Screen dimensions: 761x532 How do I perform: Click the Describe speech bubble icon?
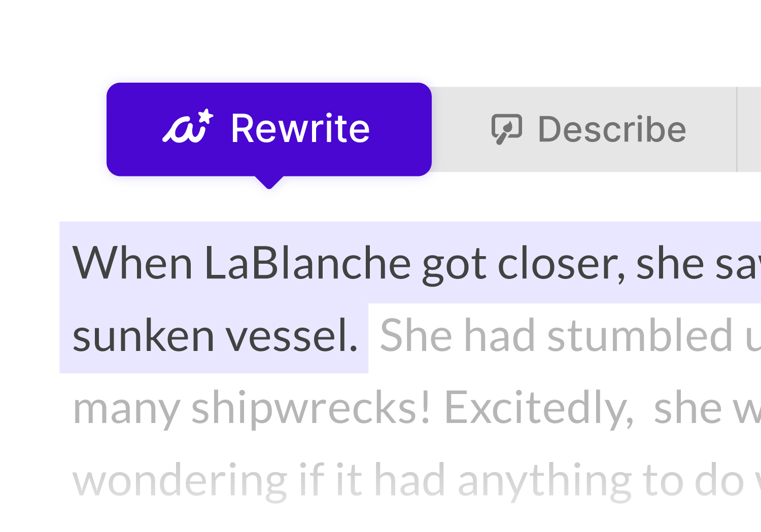pos(506,129)
